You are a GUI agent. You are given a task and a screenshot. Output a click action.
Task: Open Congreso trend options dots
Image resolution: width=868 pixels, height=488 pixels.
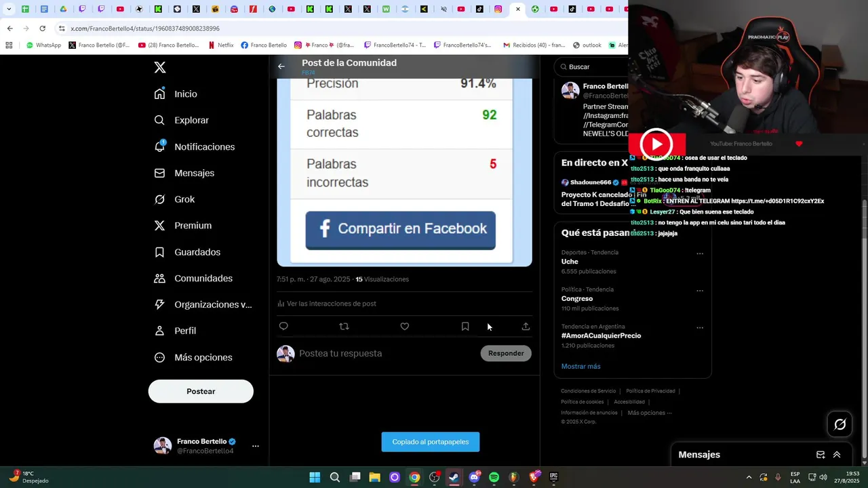click(700, 291)
